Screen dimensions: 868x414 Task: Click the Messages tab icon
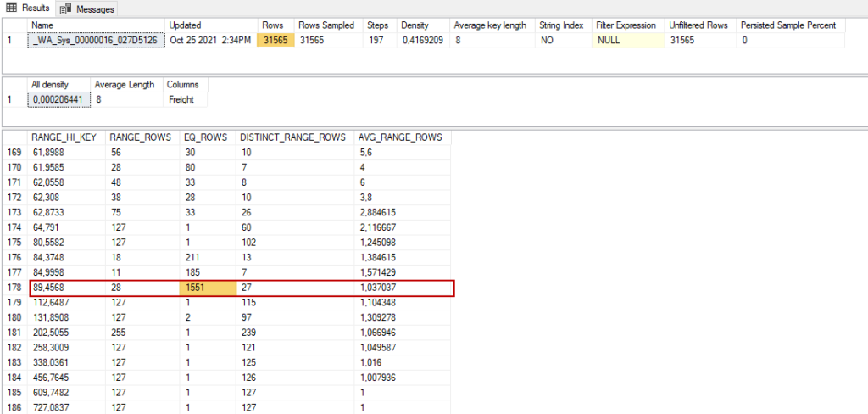[x=66, y=8]
